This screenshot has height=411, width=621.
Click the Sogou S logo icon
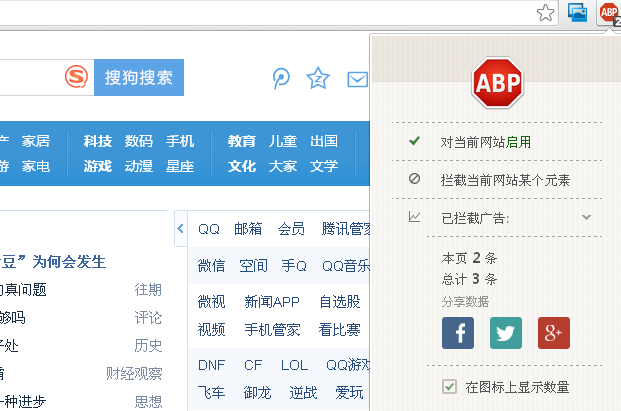point(76,77)
